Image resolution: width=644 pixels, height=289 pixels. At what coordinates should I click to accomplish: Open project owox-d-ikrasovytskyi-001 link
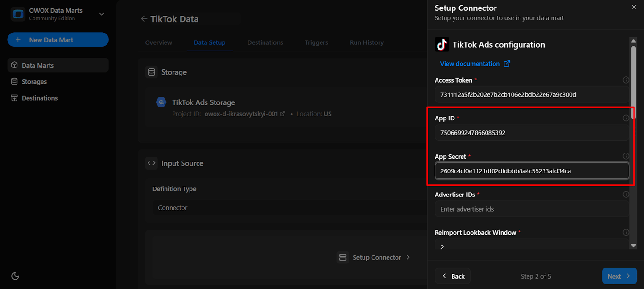(244, 114)
